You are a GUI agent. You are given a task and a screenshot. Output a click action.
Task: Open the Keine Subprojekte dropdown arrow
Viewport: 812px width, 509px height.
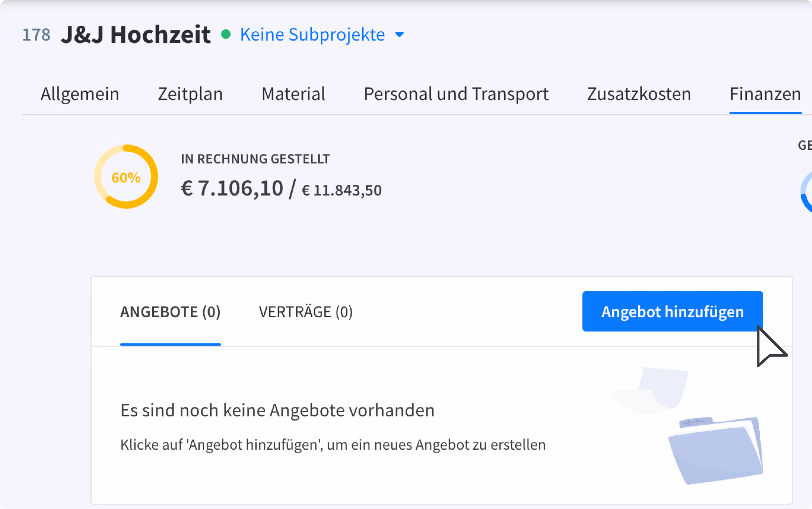point(399,34)
